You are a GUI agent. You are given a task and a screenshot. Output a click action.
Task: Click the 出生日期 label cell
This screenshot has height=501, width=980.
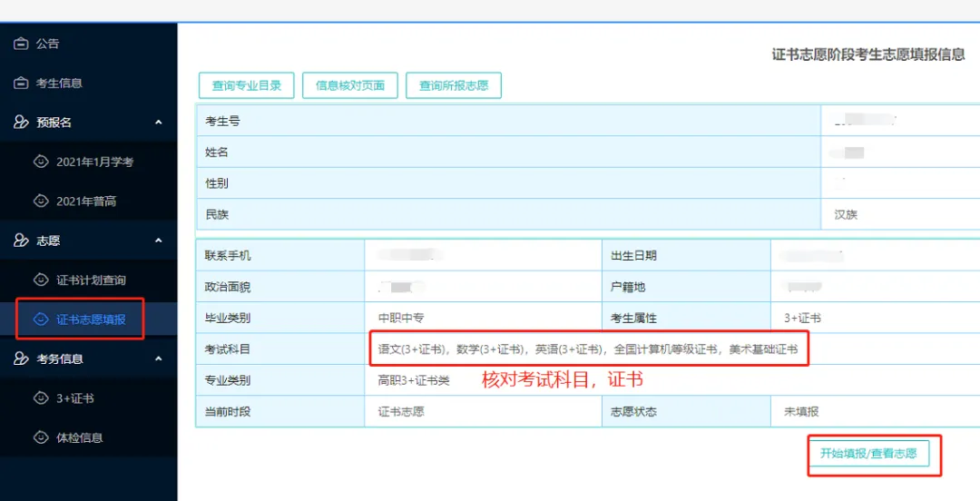point(686,255)
